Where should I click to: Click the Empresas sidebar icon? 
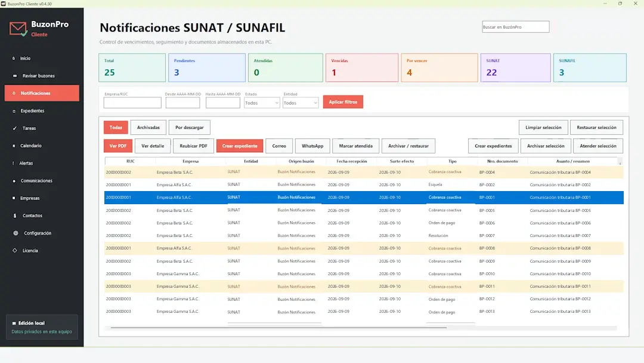pyautogui.click(x=14, y=198)
